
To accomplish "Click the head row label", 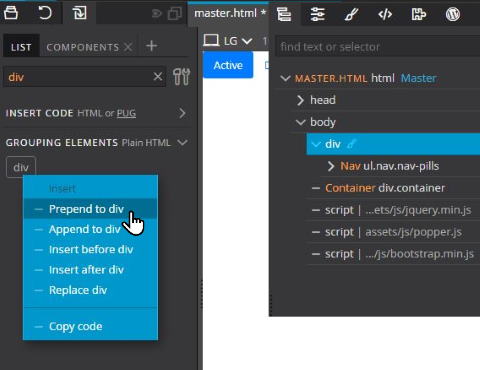I will pos(323,100).
